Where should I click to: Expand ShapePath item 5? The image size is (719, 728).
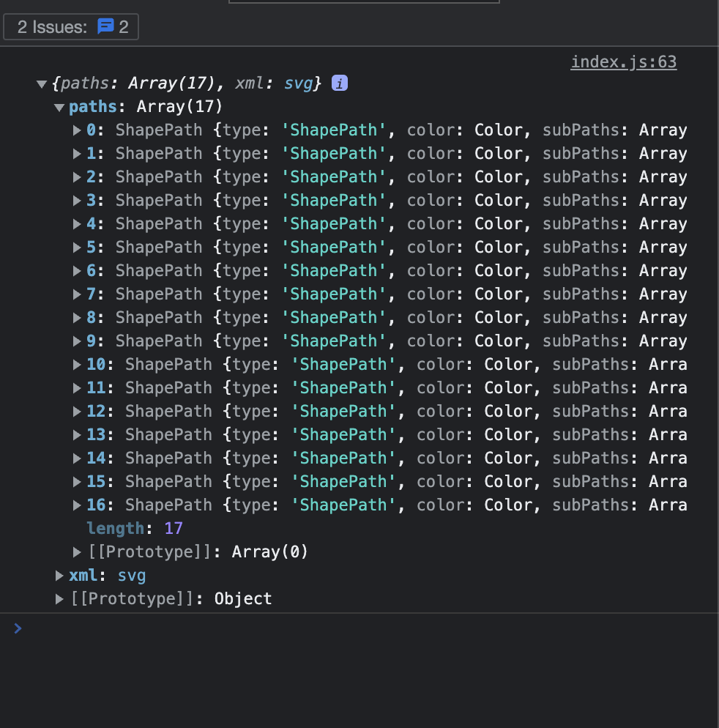(77, 248)
